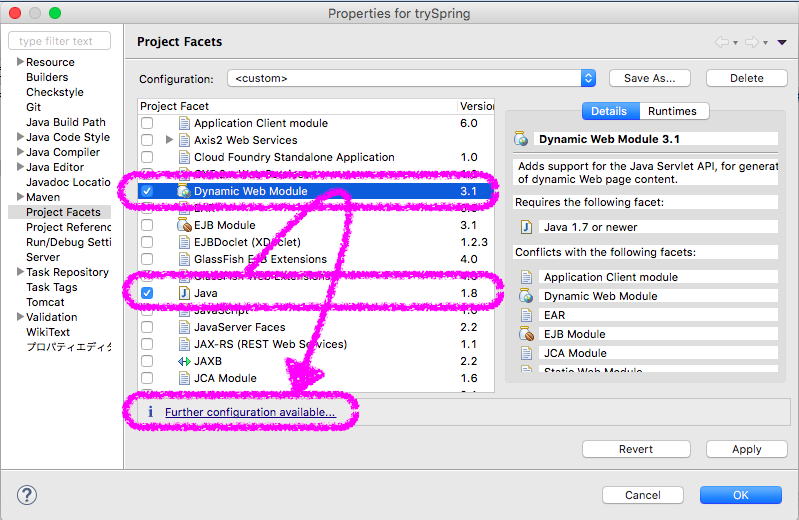Expand the Java Compiler tree node
Image resolution: width=799 pixels, height=520 pixels.
tap(20, 152)
